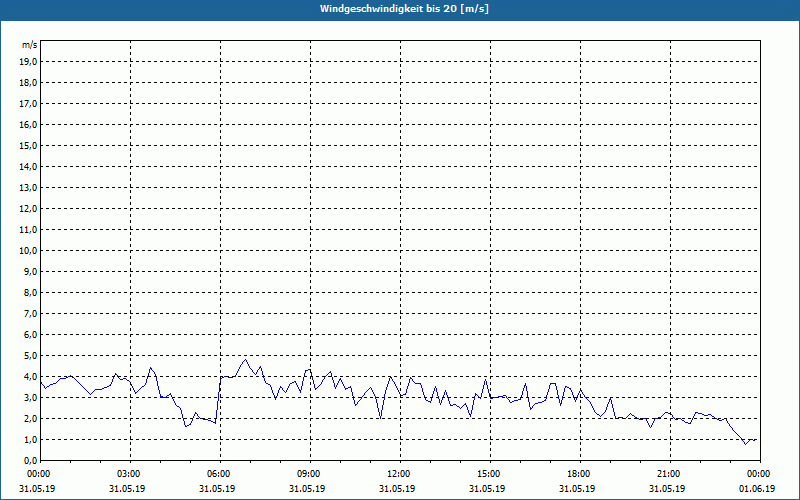
Task: Click the x-axis time label '03:00'
Action: click(x=130, y=474)
